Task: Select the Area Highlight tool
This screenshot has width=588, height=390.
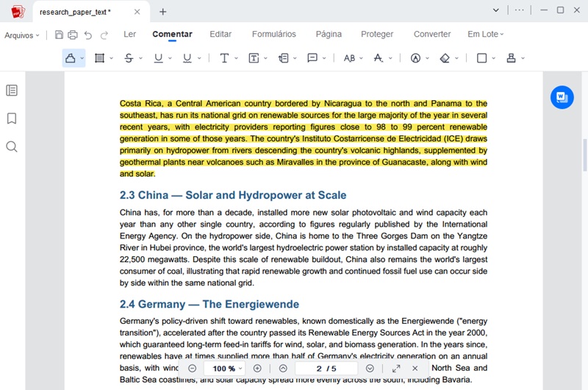Action: [x=99, y=58]
